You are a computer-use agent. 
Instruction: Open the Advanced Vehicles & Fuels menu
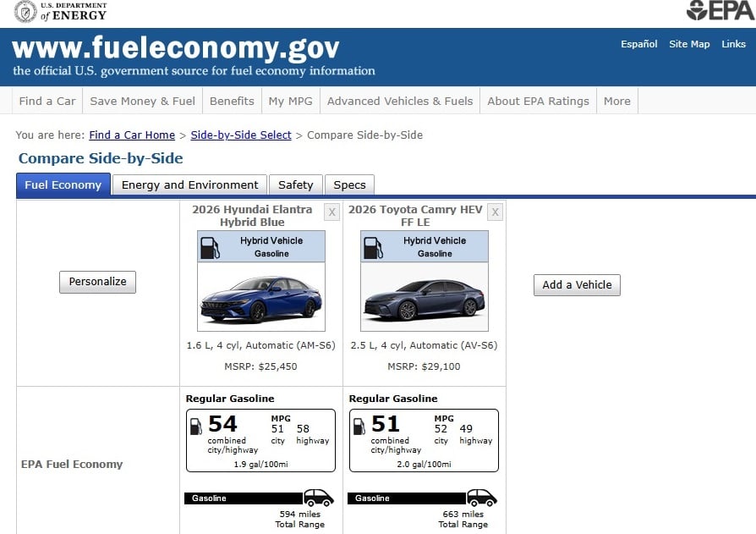click(400, 101)
